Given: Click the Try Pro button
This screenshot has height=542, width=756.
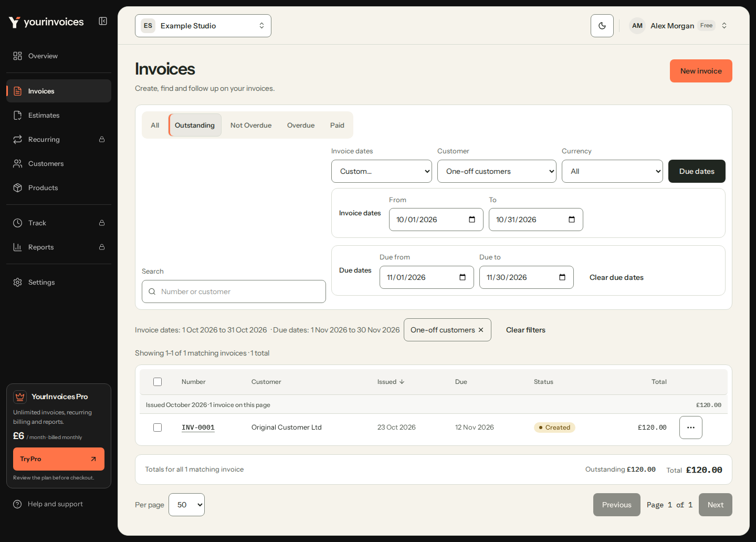Looking at the screenshot, I should (x=59, y=459).
